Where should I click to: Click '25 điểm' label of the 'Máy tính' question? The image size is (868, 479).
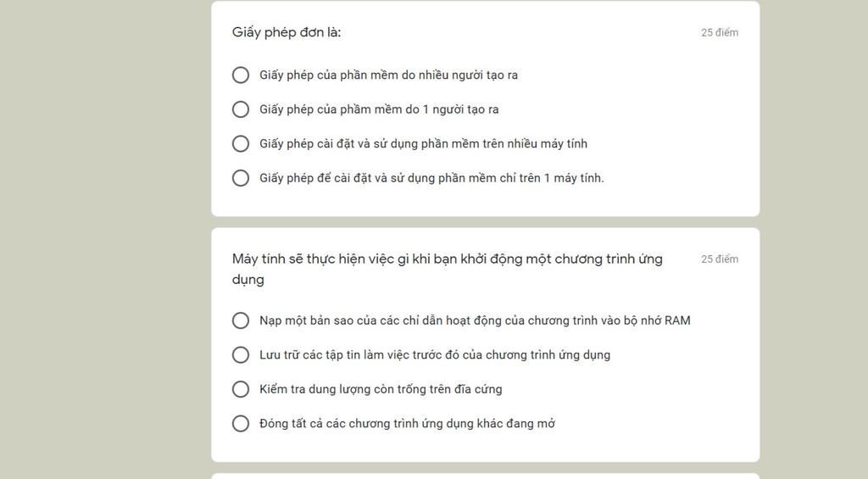coord(720,259)
